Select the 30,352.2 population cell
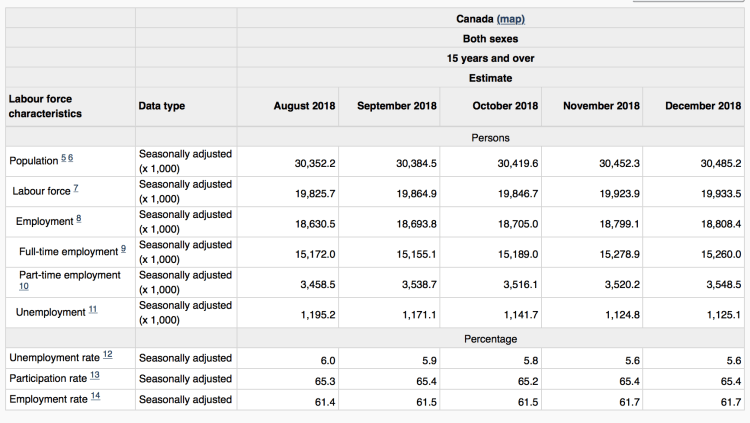The height and width of the screenshot is (423, 750). click(315, 163)
